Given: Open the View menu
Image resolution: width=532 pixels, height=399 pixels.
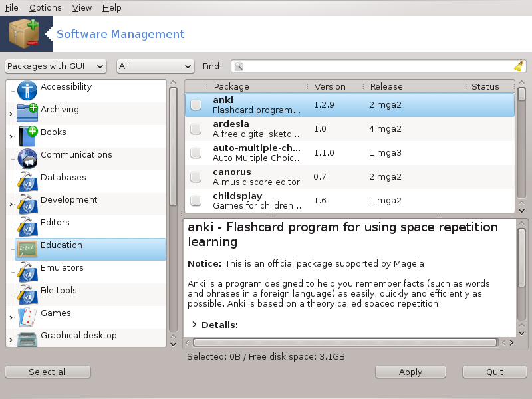Looking at the screenshot, I should coord(82,7).
